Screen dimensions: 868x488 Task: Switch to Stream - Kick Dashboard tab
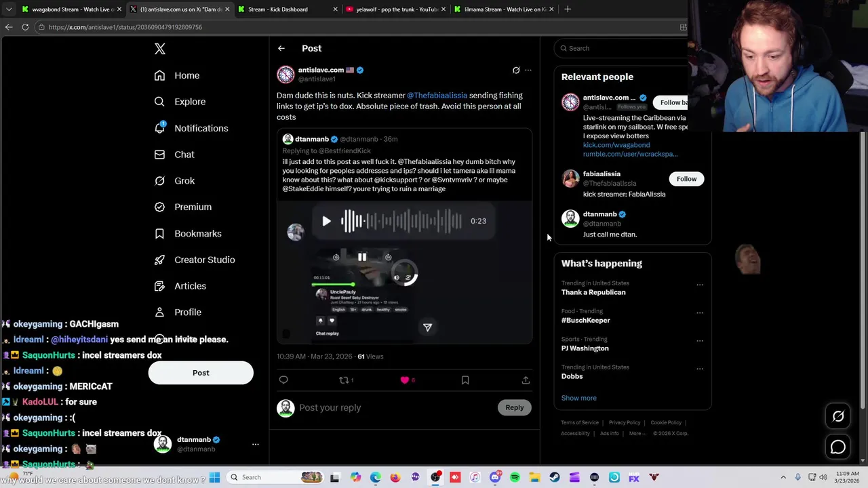[288, 9]
